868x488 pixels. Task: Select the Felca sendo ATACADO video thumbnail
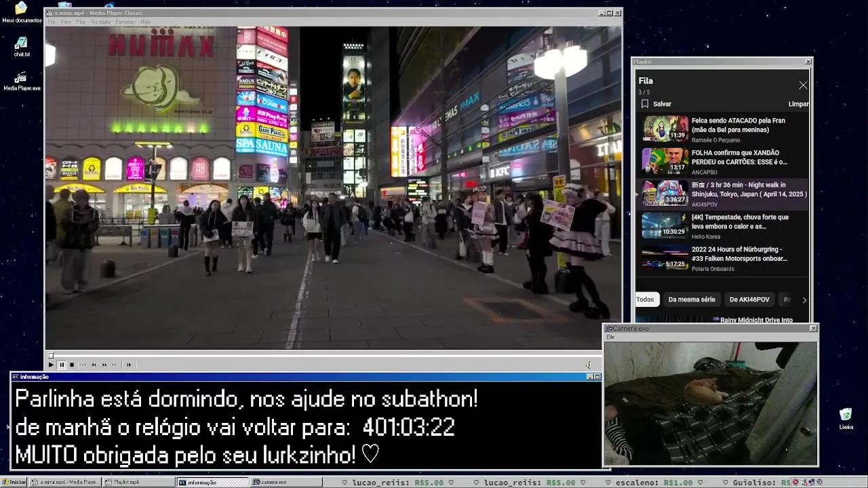tap(665, 128)
